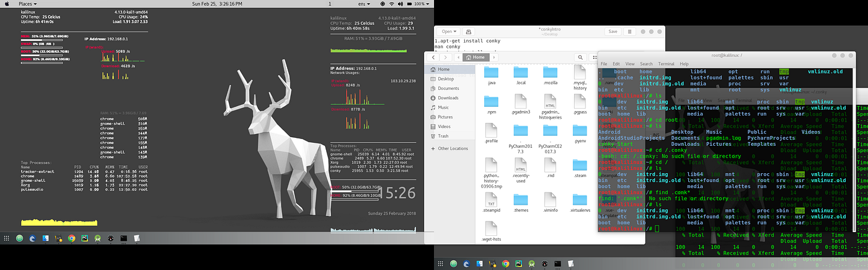Select the .recently-used HTML file
Viewport: 868px width, 270px height.
520,169
